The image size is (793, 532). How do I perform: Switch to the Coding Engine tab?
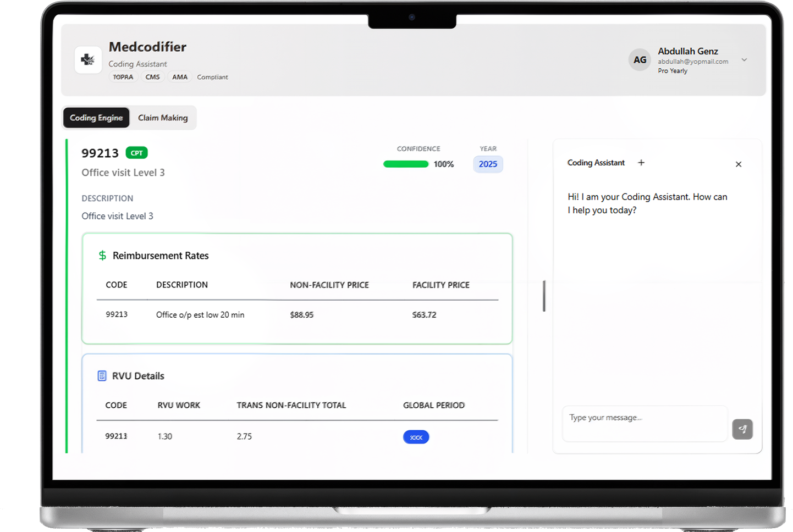[x=96, y=118]
